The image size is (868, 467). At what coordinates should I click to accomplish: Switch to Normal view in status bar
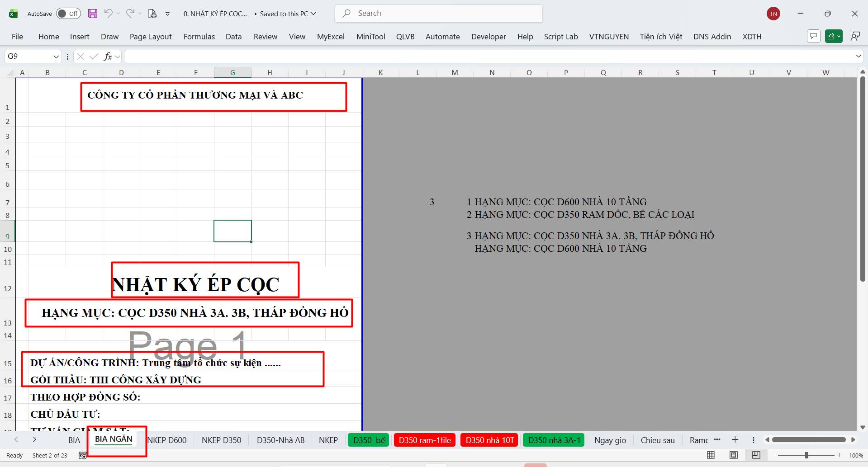711,455
